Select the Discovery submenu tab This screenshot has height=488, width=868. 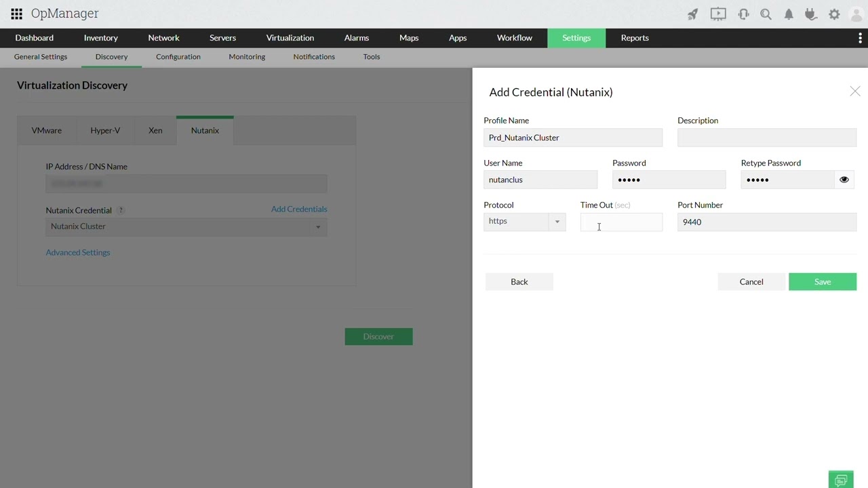tap(111, 57)
